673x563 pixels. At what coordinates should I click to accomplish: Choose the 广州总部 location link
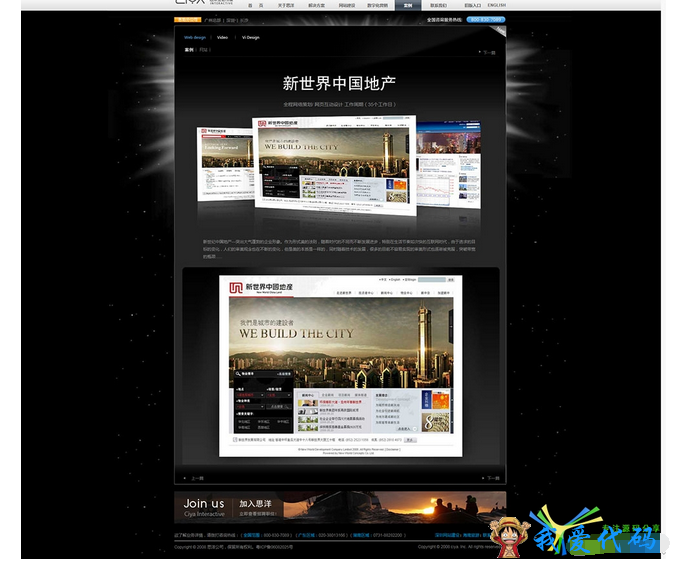[212, 20]
